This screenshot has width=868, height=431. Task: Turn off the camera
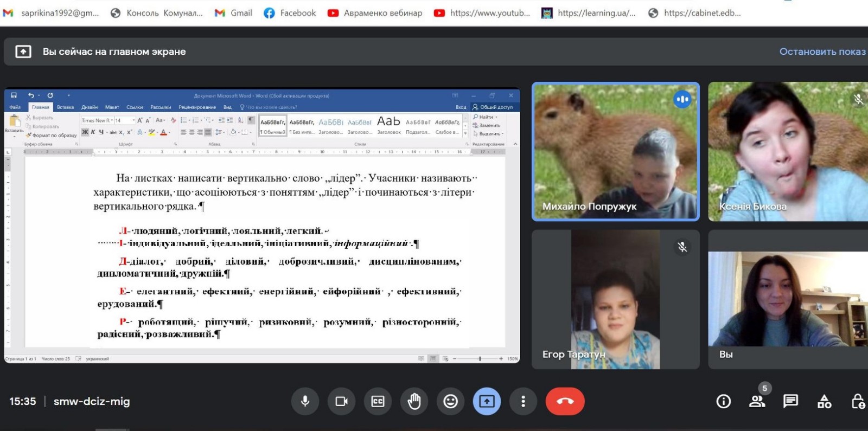coord(342,401)
